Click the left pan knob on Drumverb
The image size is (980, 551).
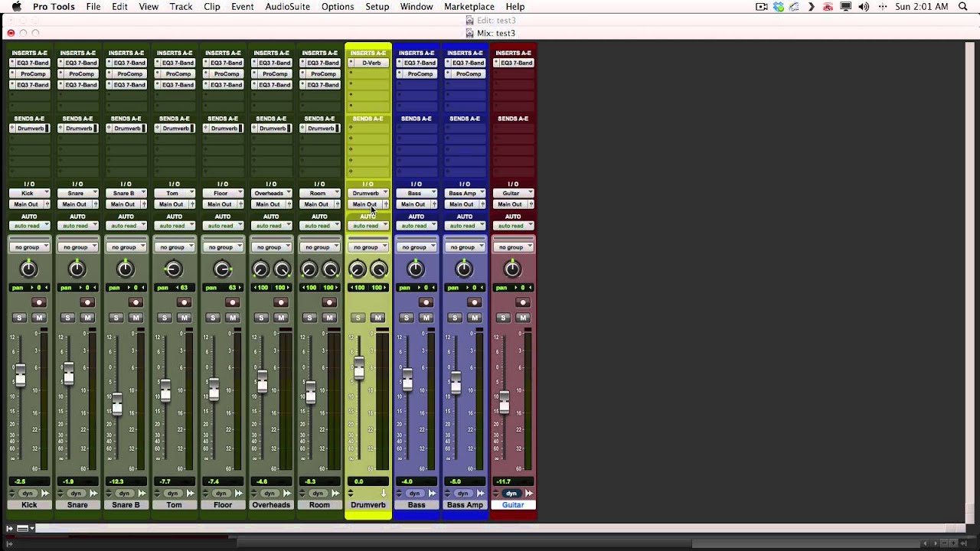click(357, 269)
